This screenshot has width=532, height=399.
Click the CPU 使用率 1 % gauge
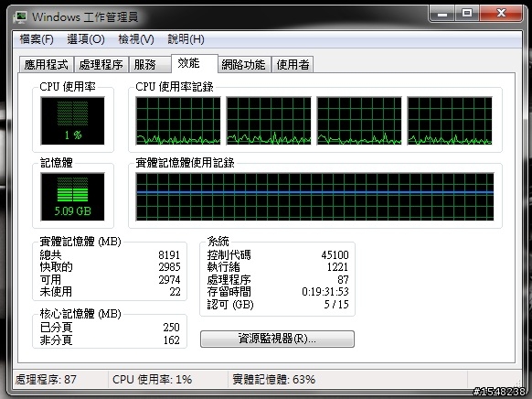tap(72, 121)
